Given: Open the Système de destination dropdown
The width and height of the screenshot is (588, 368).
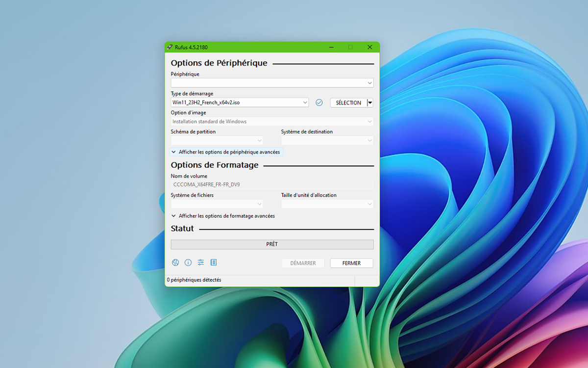Looking at the screenshot, I should click(x=327, y=141).
